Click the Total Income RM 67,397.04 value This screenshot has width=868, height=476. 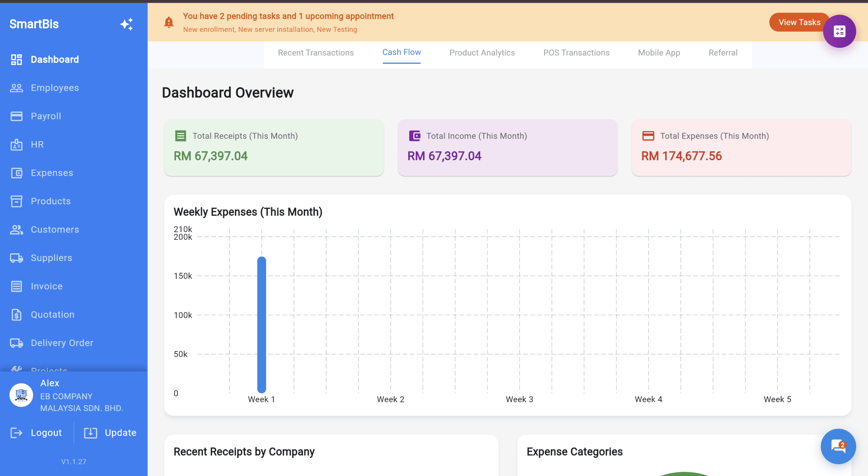pos(444,156)
